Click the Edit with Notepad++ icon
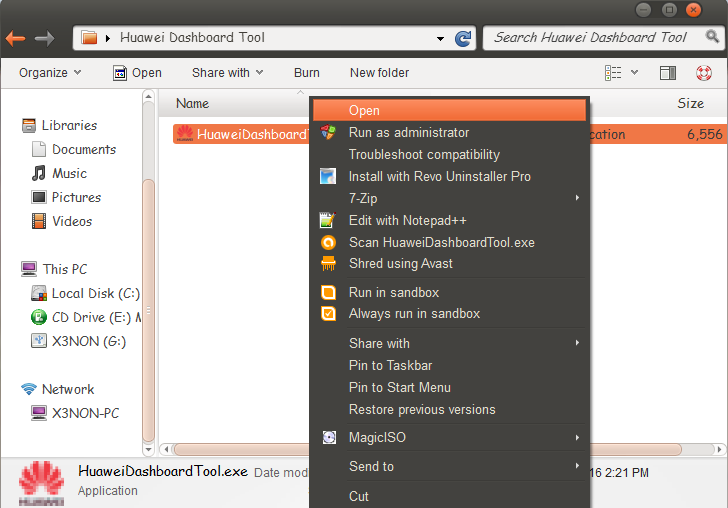 (x=327, y=220)
